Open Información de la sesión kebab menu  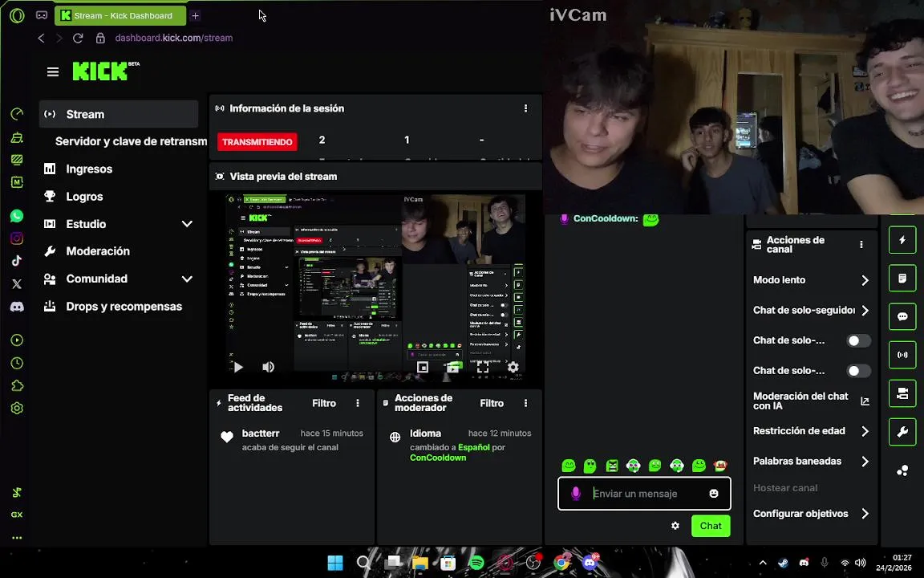coord(525,108)
